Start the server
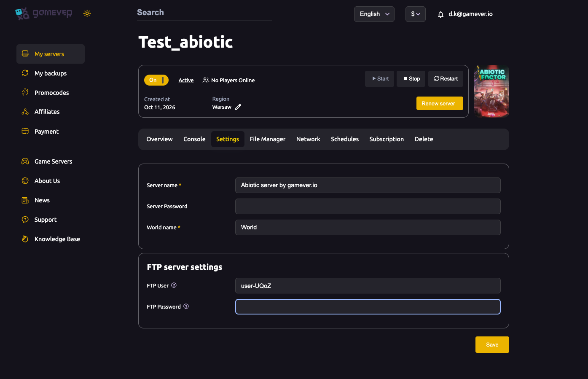The width and height of the screenshot is (588, 379). [x=380, y=79]
